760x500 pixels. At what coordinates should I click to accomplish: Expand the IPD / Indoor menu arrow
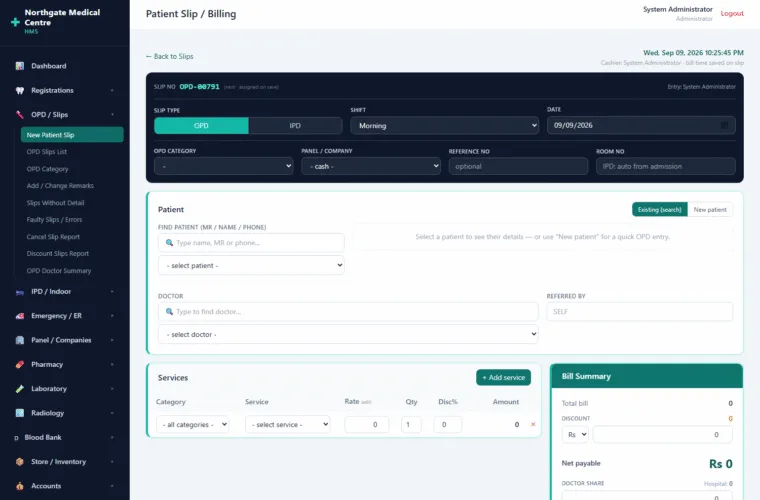112,292
